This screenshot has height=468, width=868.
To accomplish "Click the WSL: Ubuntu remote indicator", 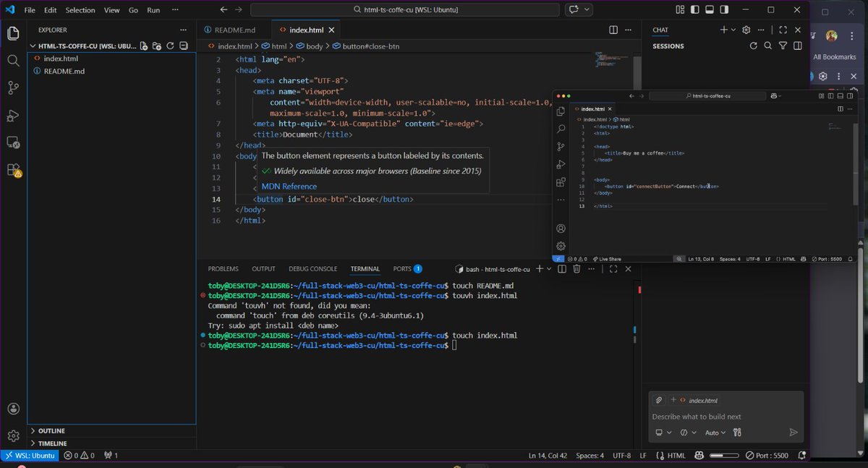I will tap(29, 456).
